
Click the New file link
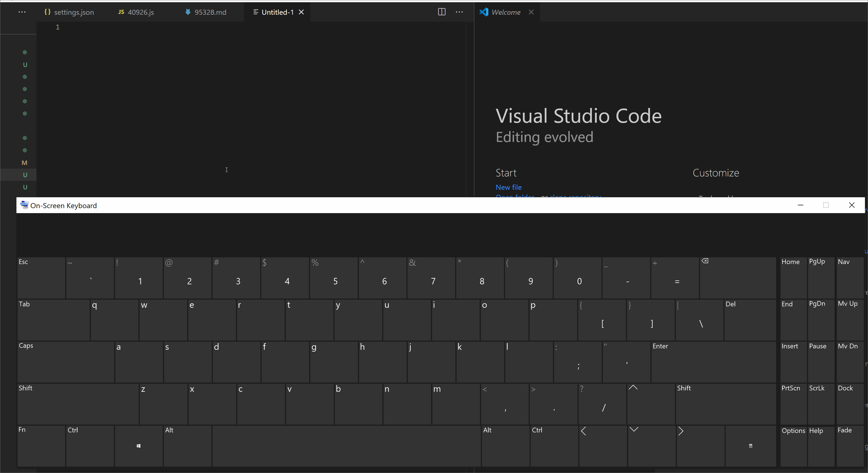[x=508, y=187]
